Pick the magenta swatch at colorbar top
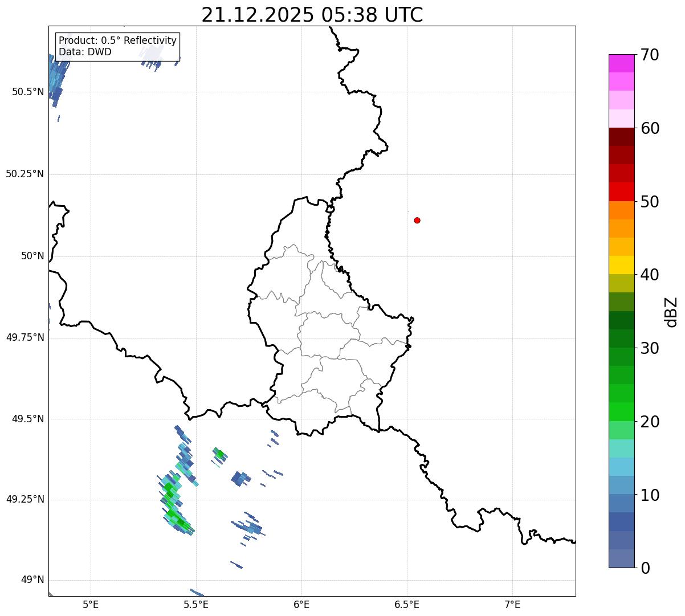 [621, 63]
